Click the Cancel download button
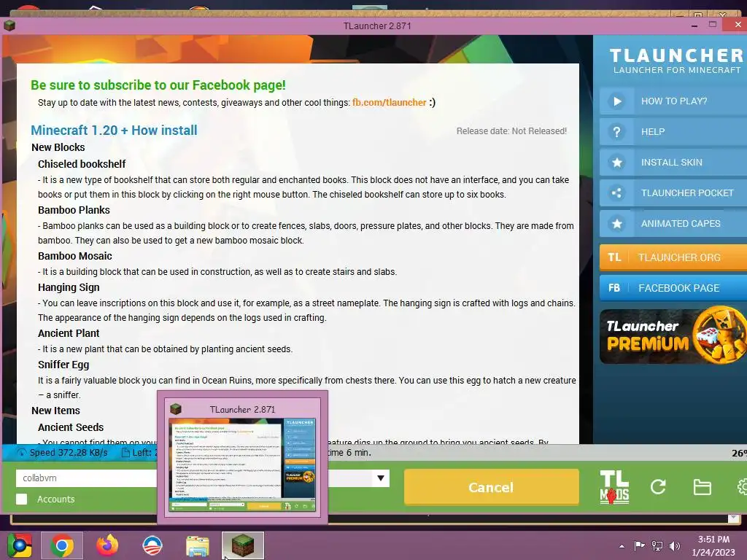Screen dimensions: 747x560 point(491,487)
